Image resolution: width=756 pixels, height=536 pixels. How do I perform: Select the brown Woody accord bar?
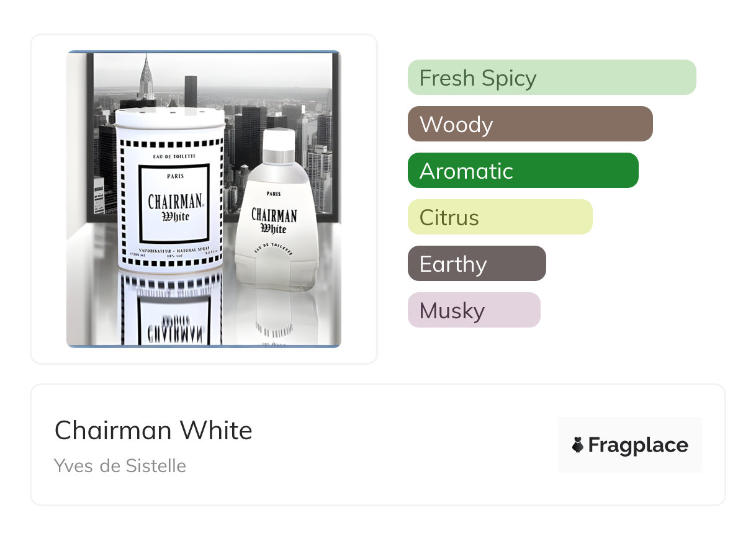tap(529, 124)
